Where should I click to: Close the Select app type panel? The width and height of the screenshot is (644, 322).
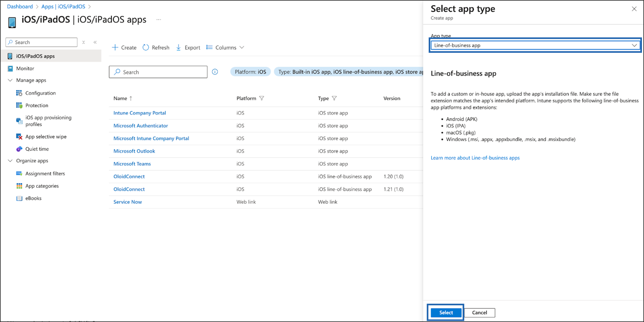pos(634,9)
